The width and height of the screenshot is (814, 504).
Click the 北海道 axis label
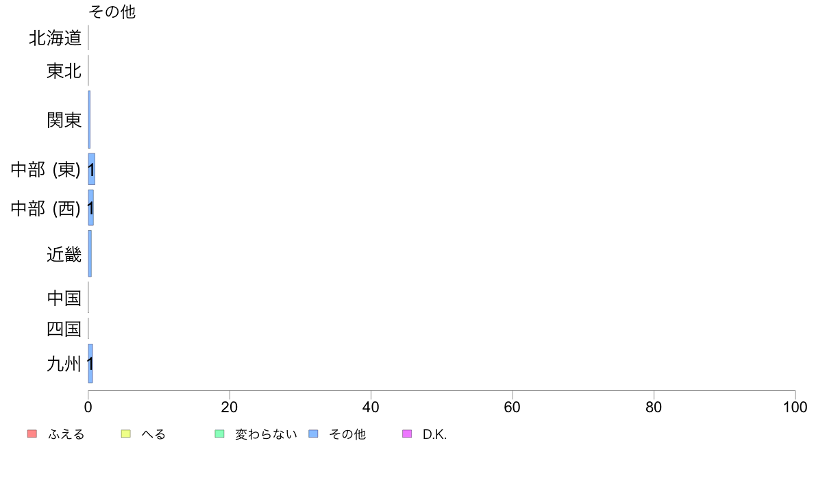(x=56, y=38)
